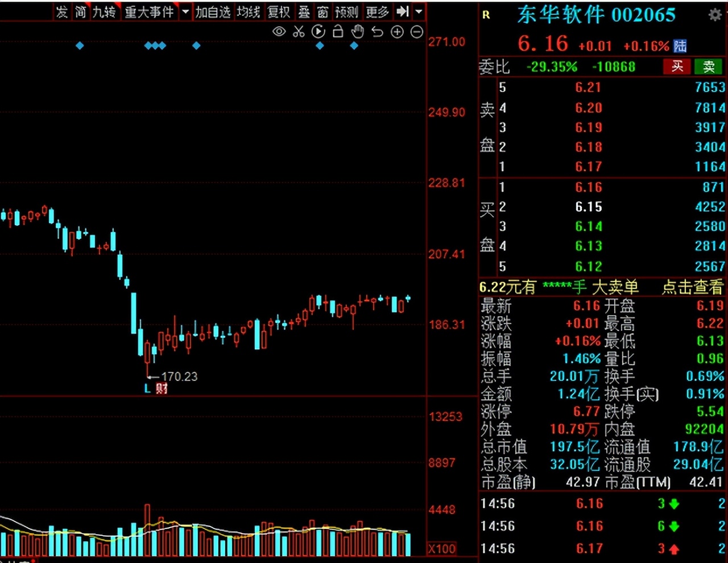Screen dimensions: 728x563
Task: Click the 窗 window button
Action: (323, 11)
